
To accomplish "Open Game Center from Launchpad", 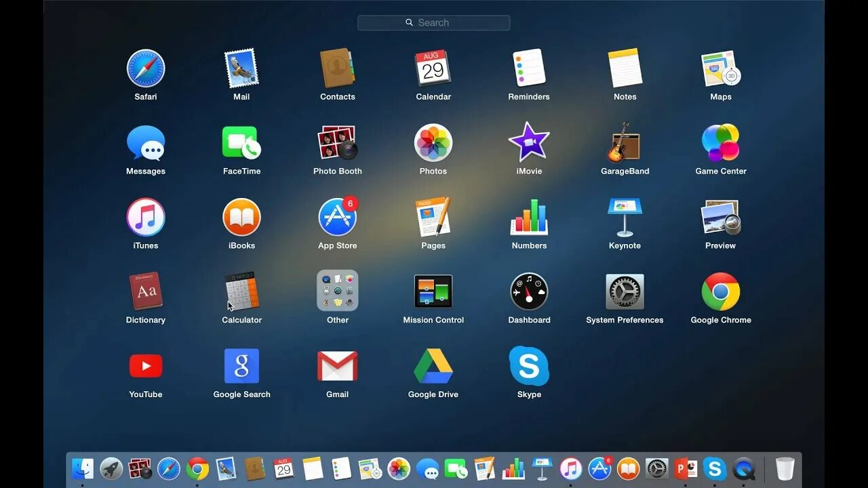I will 721,143.
